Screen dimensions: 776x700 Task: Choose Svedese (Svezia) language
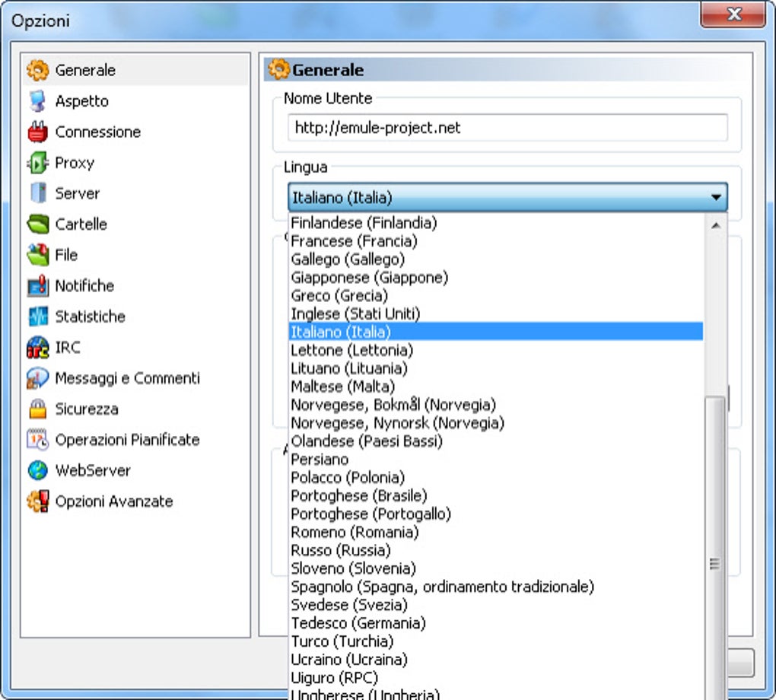(496, 605)
